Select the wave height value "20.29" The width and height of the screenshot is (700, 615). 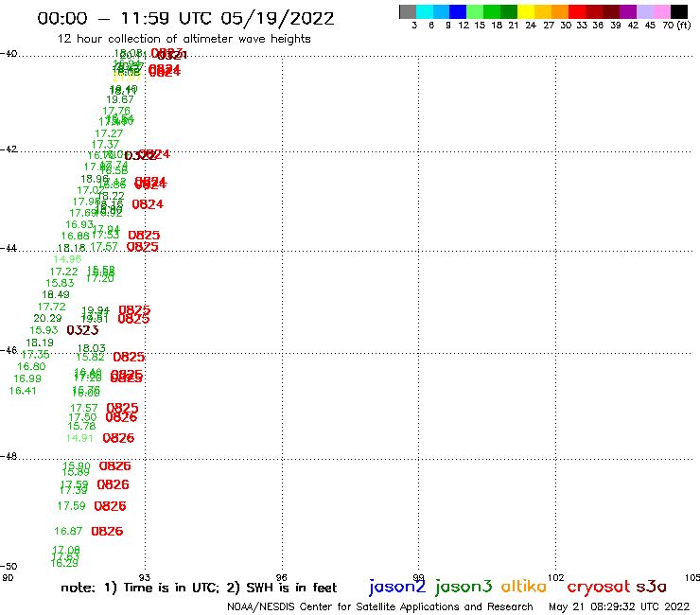(x=47, y=318)
